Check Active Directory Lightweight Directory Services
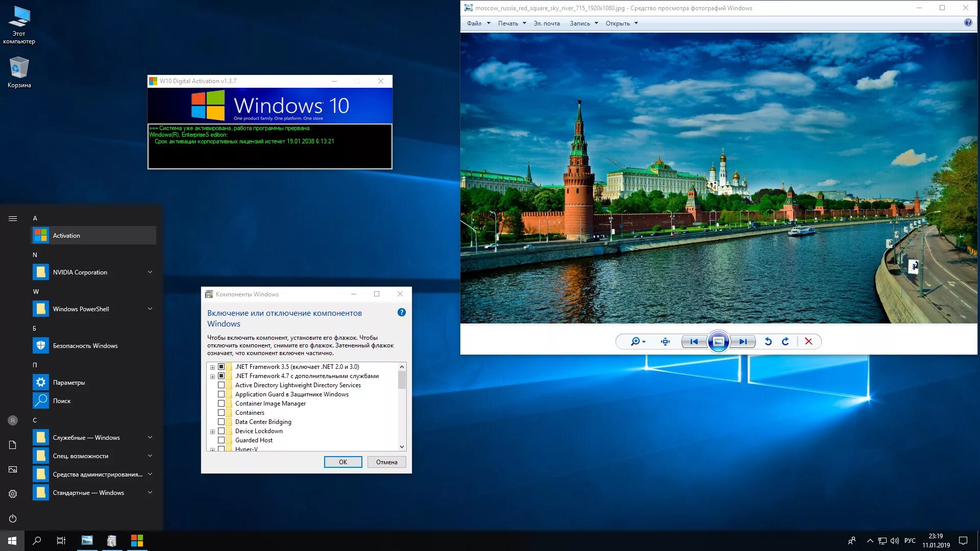The width and height of the screenshot is (980, 551). point(221,385)
